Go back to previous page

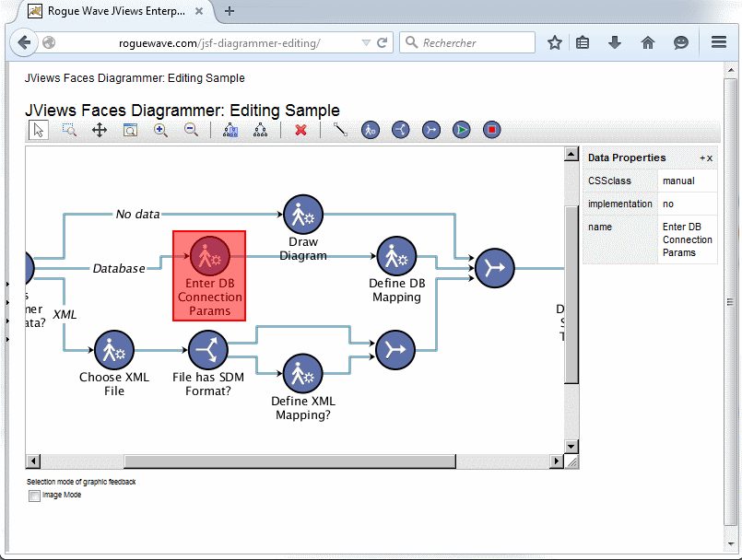[x=24, y=42]
